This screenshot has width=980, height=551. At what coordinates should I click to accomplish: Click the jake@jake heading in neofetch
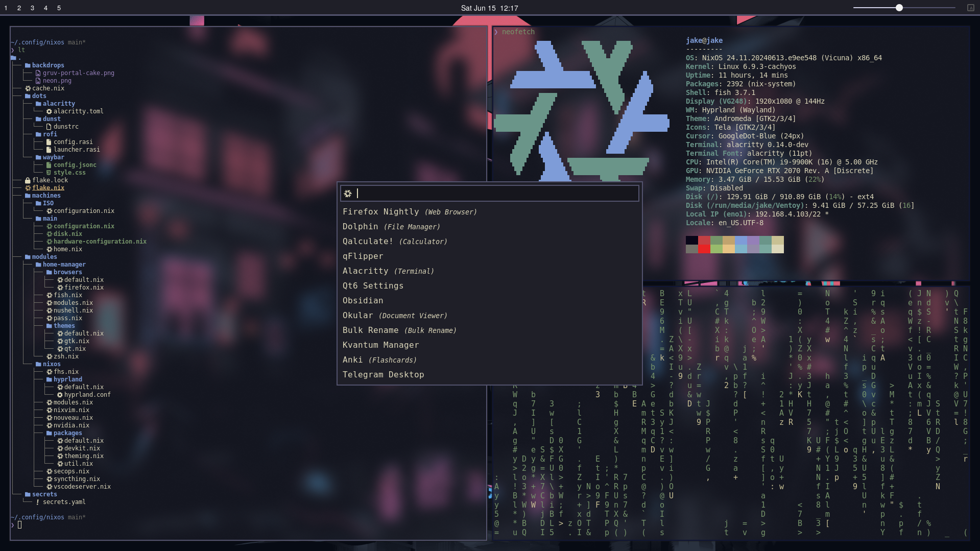pyautogui.click(x=704, y=40)
